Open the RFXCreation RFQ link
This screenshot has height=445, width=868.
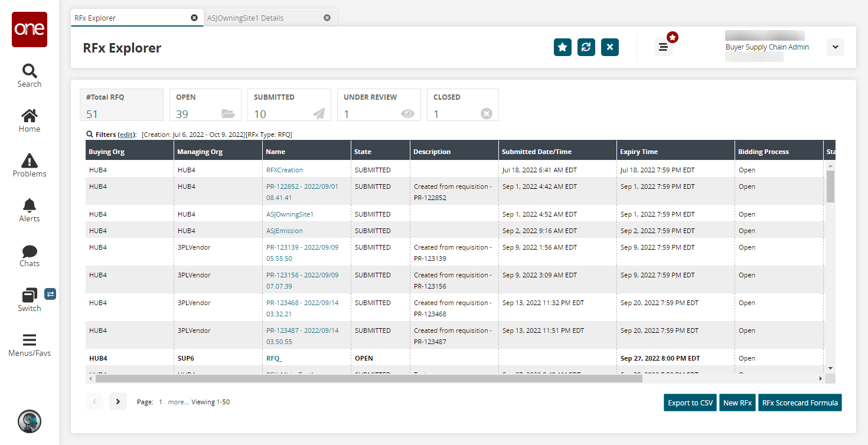tap(284, 170)
